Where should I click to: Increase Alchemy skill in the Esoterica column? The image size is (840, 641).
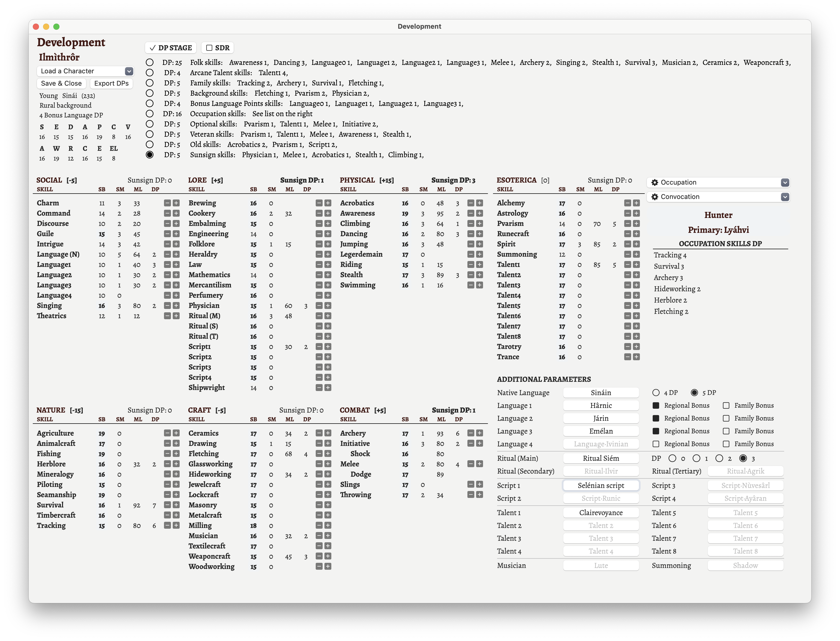(637, 203)
